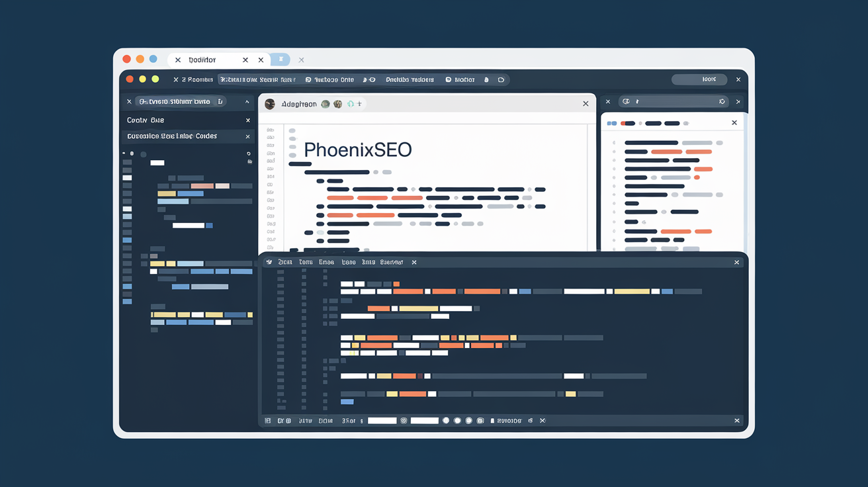868x487 pixels.
Task: Click the first white input box in the bottom status bar
Action: coord(382,421)
